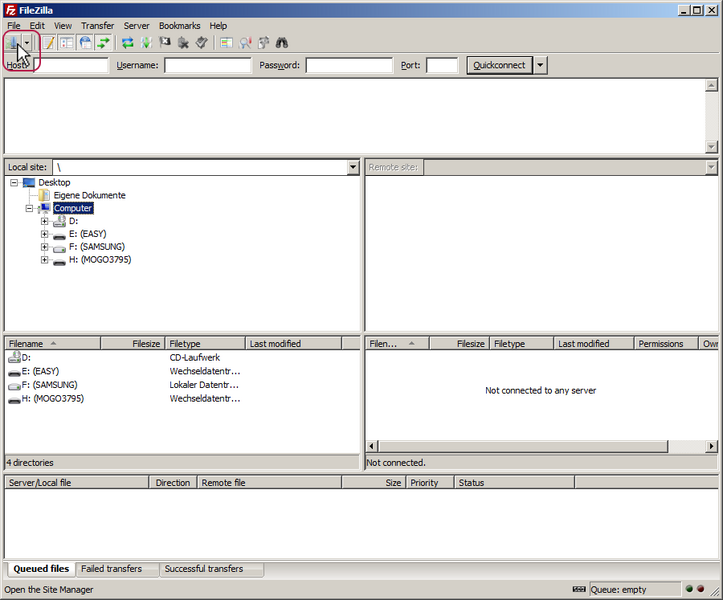Screen dimensions: 723x600
Task: Toggle the remote directory tree icon
Action: (x=85, y=43)
